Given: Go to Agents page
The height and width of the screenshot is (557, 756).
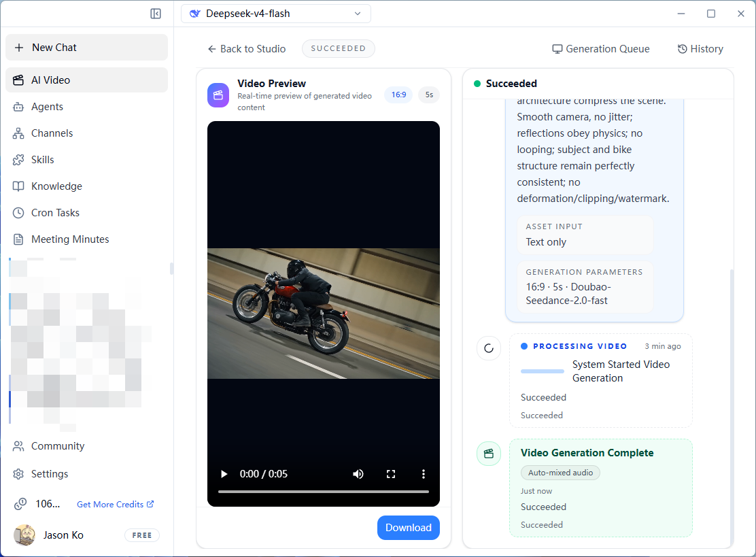Looking at the screenshot, I should (x=87, y=107).
